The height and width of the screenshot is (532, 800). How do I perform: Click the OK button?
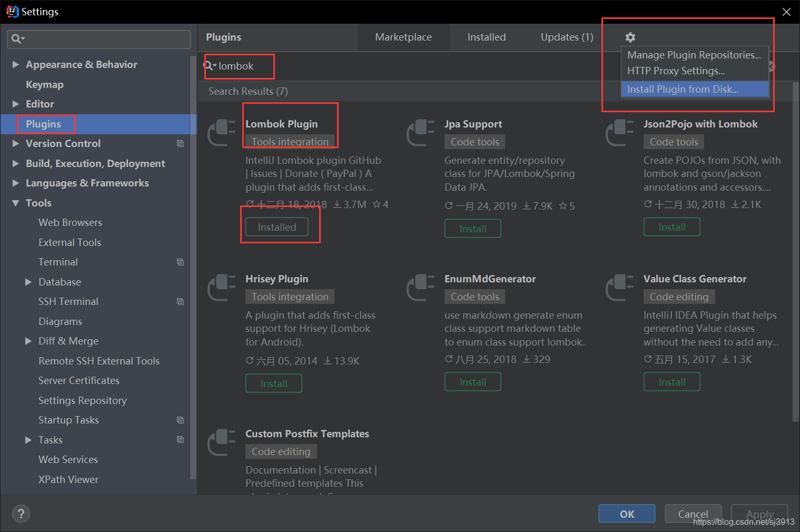pyautogui.click(x=627, y=514)
